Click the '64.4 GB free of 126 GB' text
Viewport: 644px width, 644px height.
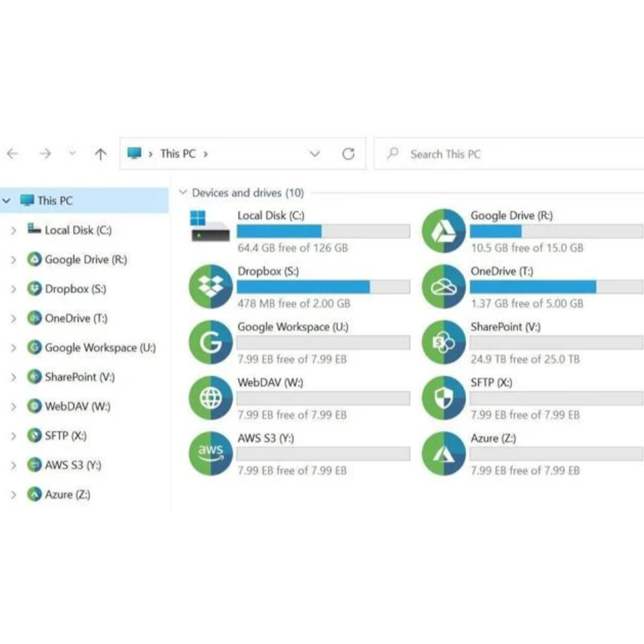292,247
